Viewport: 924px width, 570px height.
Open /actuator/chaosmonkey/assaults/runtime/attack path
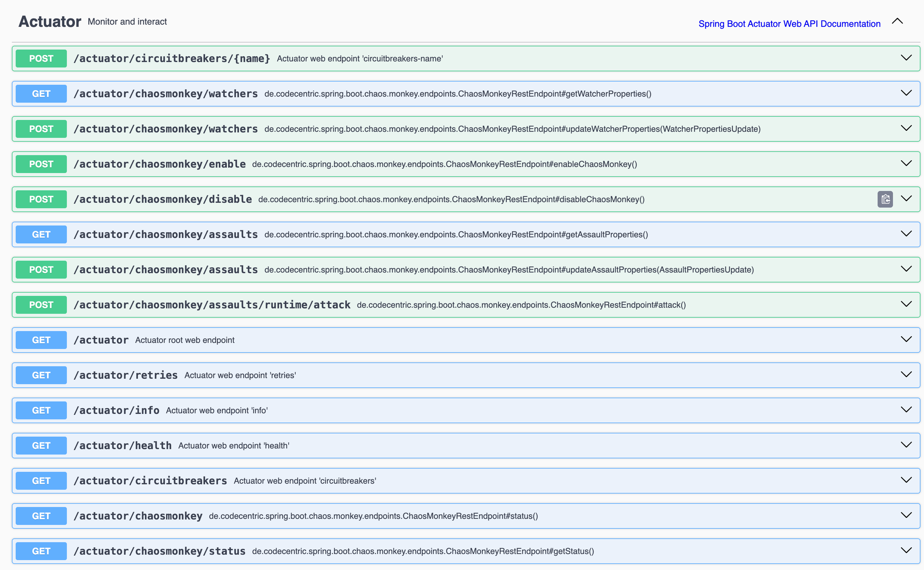pos(212,305)
